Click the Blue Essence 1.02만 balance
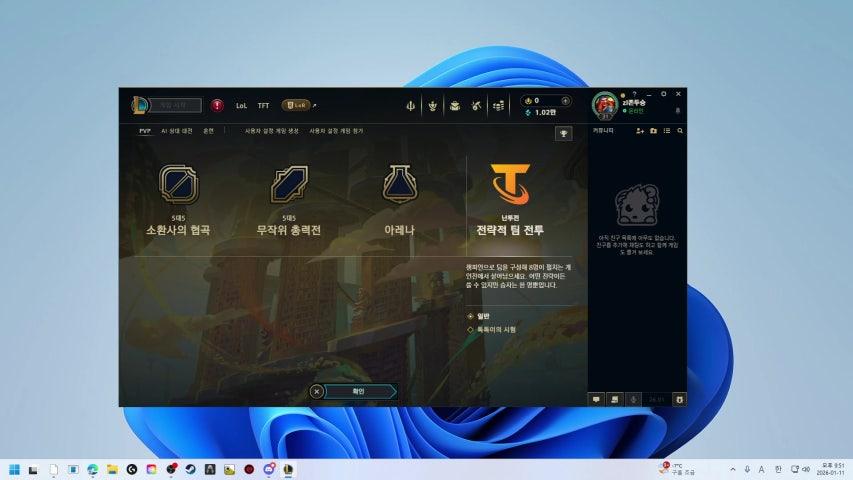 [540, 112]
